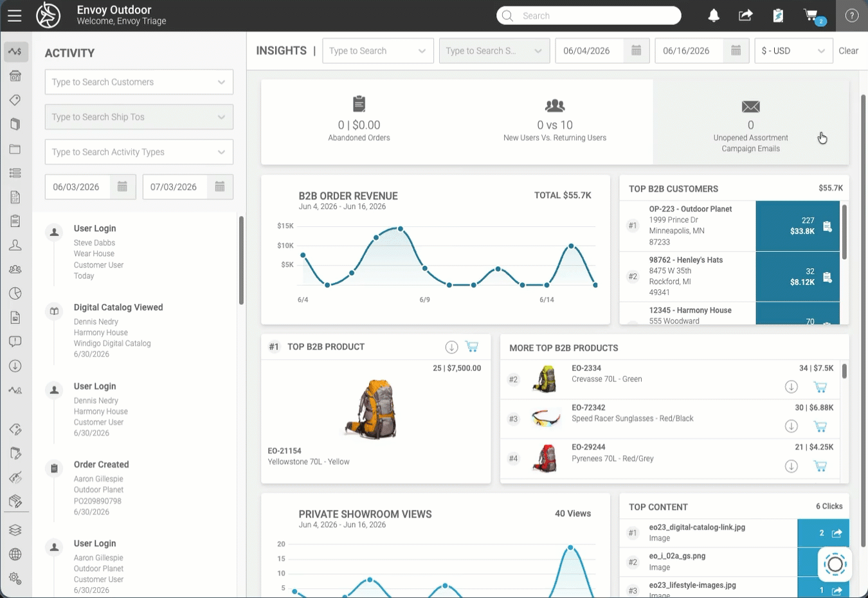Screen dimensions: 868x598
Task: Click the header Search input field
Action: pyautogui.click(x=589, y=15)
